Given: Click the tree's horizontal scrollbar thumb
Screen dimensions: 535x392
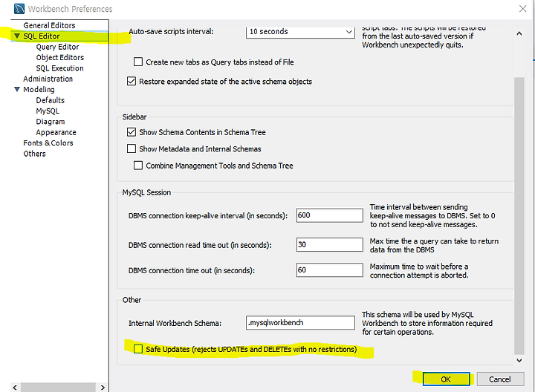Looking at the screenshot, I should pos(58,388).
